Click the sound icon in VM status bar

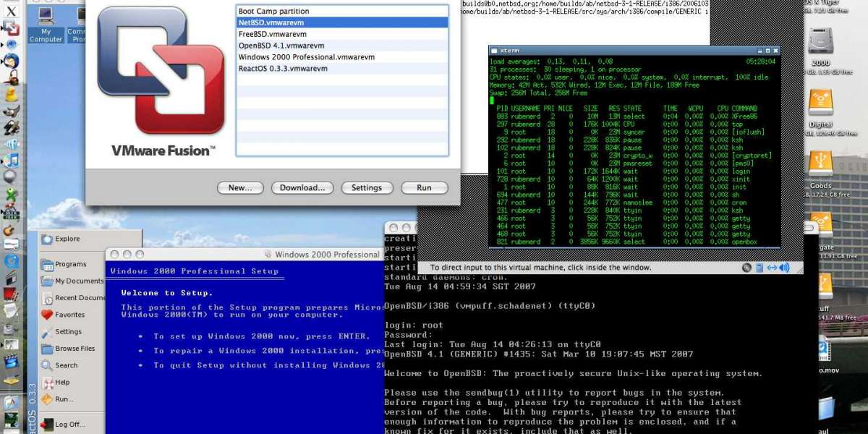pos(783,268)
